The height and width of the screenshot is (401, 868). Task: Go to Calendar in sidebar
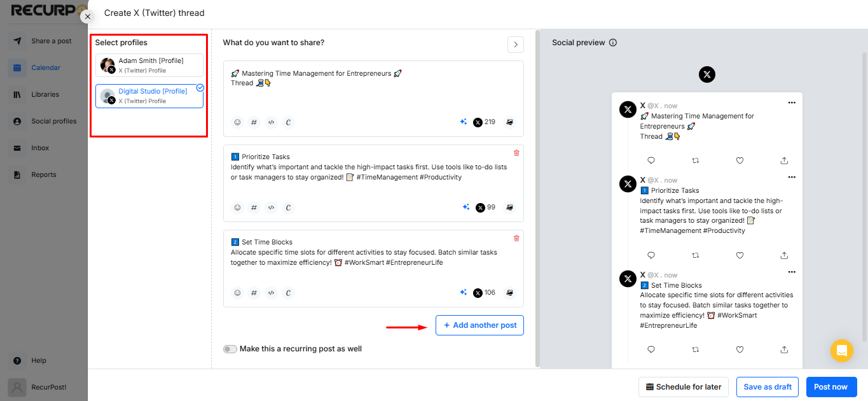(45, 67)
